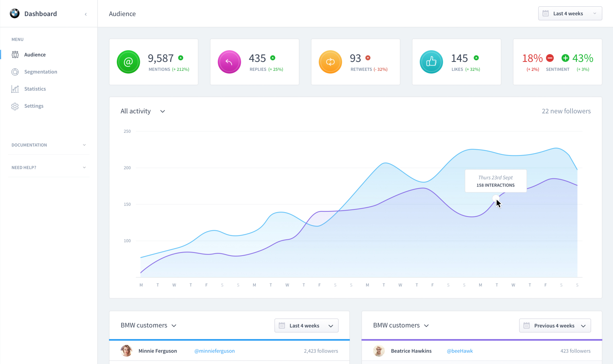This screenshot has width=613, height=364.
Task: Click the BMW logo icon
Action: click(x=15, y=14)
